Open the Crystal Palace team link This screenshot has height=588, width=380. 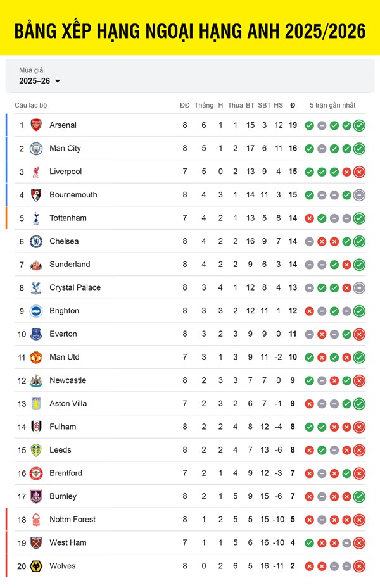tap(75, 288)
